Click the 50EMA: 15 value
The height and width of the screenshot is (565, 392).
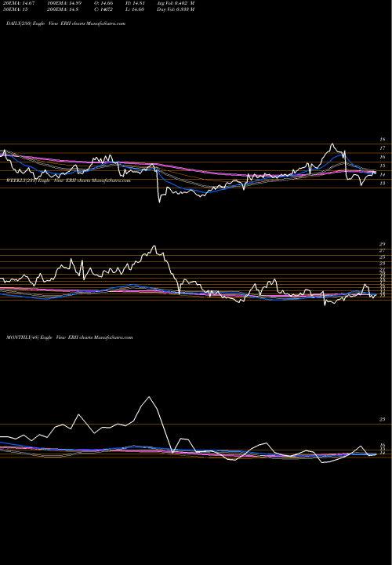pos(15,9)
